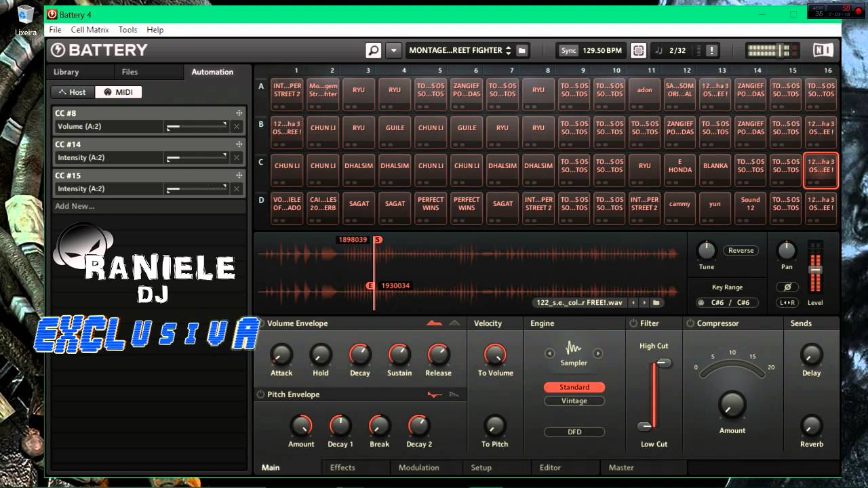
Task: Open the search magnifier in Battery header
Action: (x=374, y=50)
